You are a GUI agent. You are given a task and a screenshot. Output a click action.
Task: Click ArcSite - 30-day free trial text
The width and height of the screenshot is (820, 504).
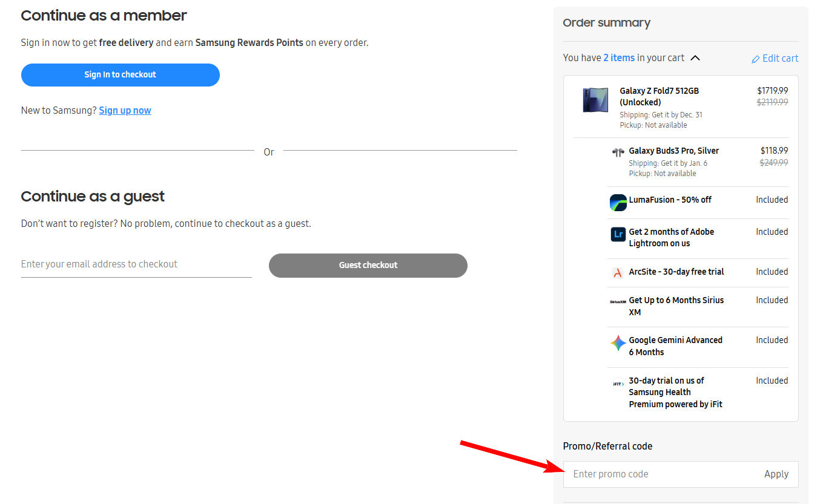click(676, 272)
